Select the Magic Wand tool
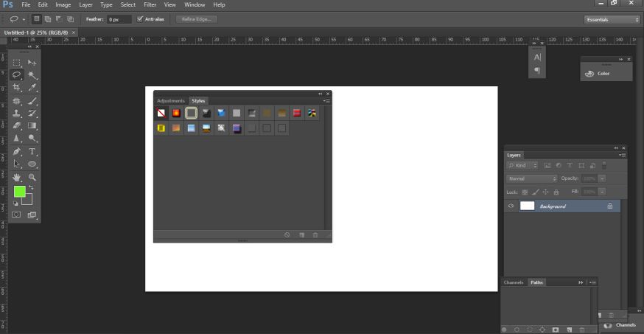This screenshot has width=644, height=334. click(x=32, y=75)
